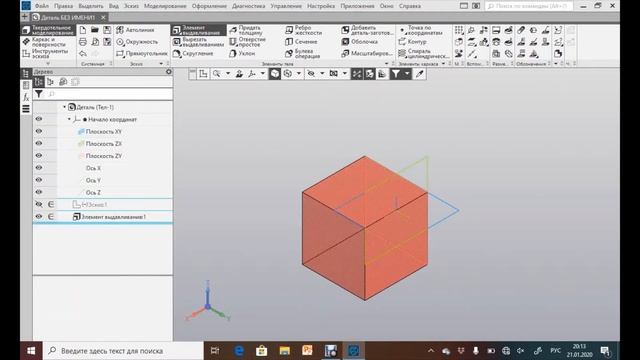Click the tree panel settings gear
The width and height of the screenshot is (640, 360).
click(x=169, y=72)
